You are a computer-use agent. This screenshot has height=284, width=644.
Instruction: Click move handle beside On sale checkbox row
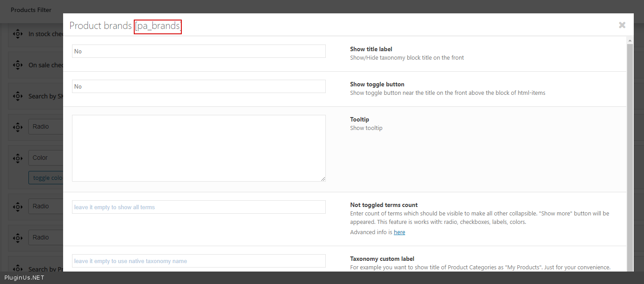[x=18, y=65]
